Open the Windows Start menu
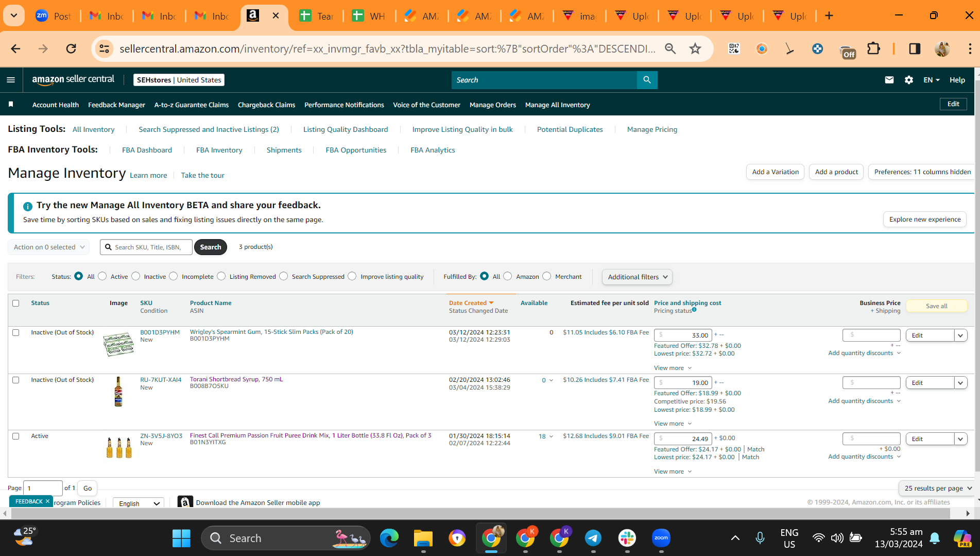Viewport: 980px width, 556px height. pyautogui.click(x=181, y=538)
